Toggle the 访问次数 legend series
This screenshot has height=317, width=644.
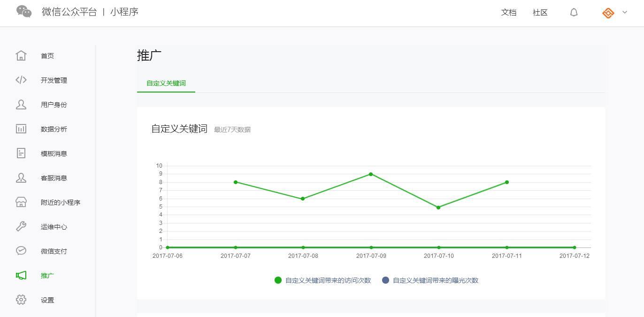[323, 280]
